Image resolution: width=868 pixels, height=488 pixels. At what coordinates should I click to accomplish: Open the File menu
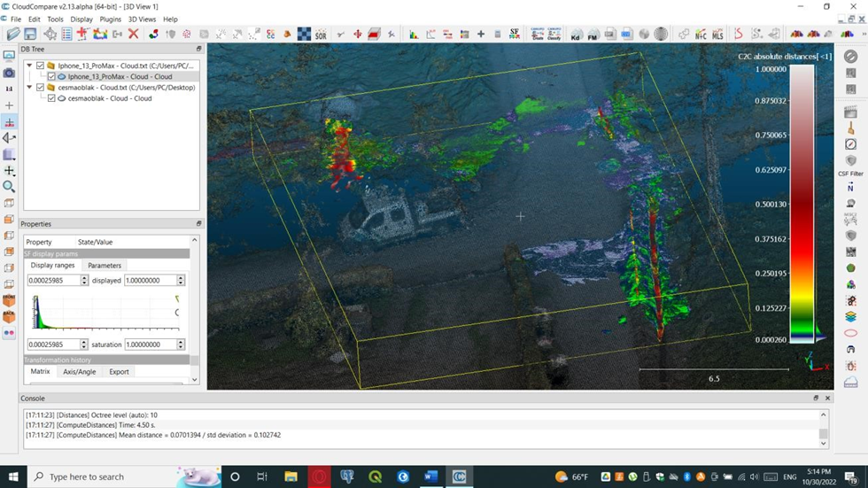point(16,19)
